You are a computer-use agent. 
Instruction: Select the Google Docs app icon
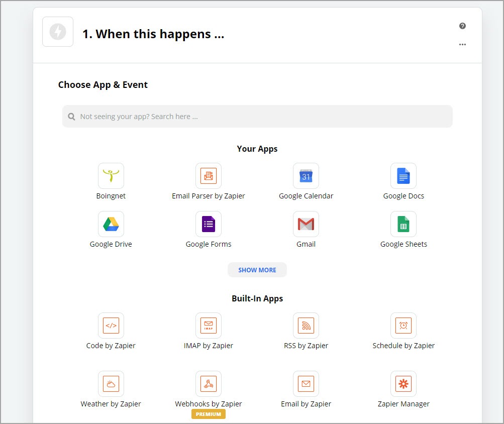(x=404, y=176)
